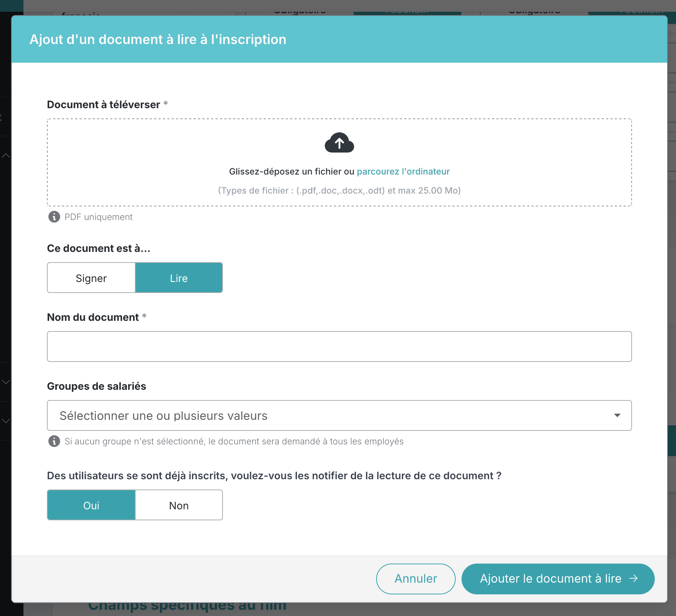Focus the Nom du document field
The image size is (676, 616).
pos(339,346)
